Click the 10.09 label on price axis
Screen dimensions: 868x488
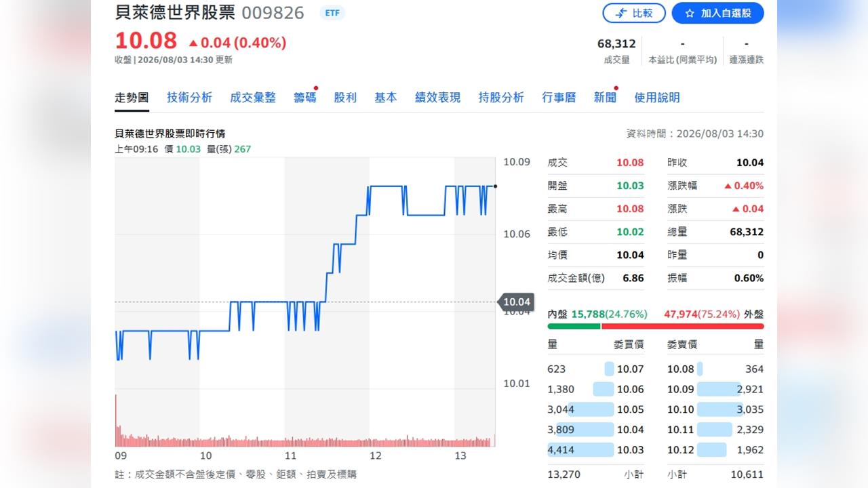517,162
